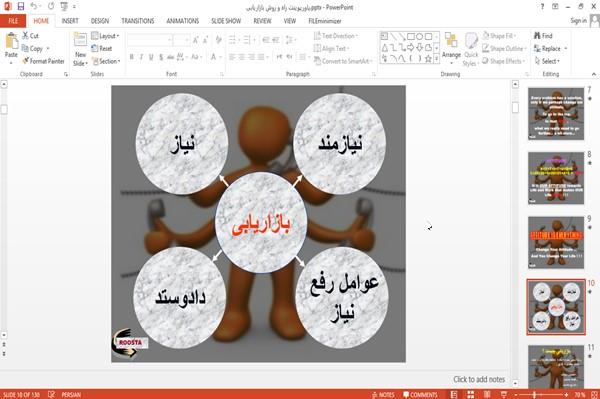Open the font name combo box

tap(150, 40)
